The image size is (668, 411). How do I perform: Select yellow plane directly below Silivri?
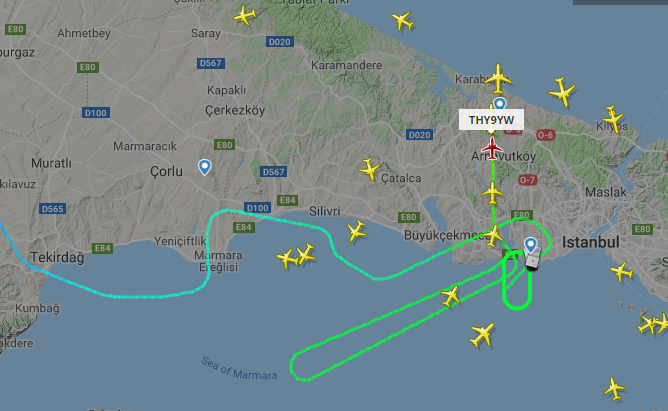(356, 231)
